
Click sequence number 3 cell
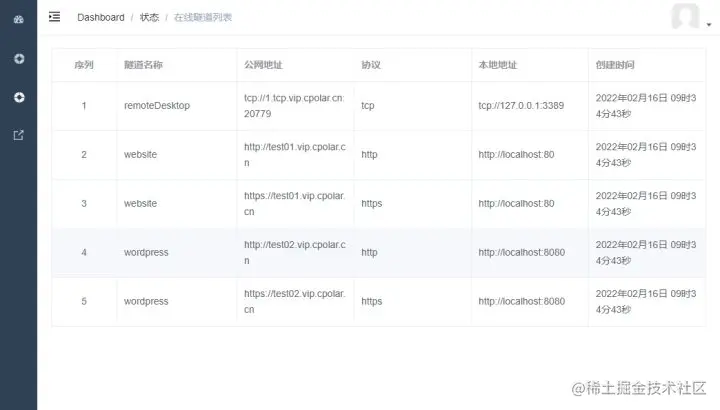pyautogui.click(x=84, y=203)
